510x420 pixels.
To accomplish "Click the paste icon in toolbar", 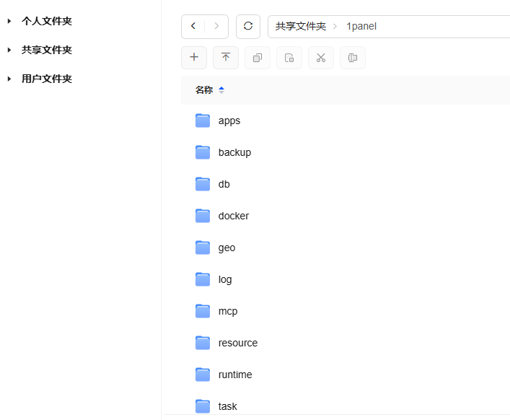I will point(289,58).
